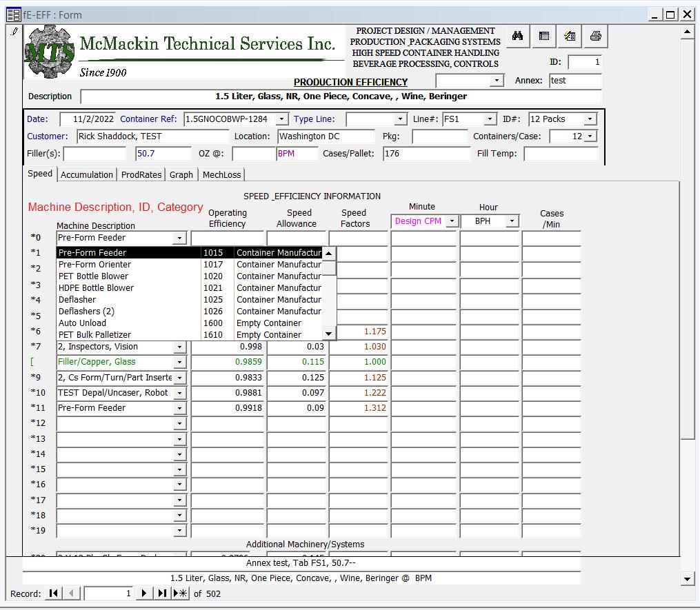Click the binoculars Find record icon
The image size is (700, 610).
[517, 36]
